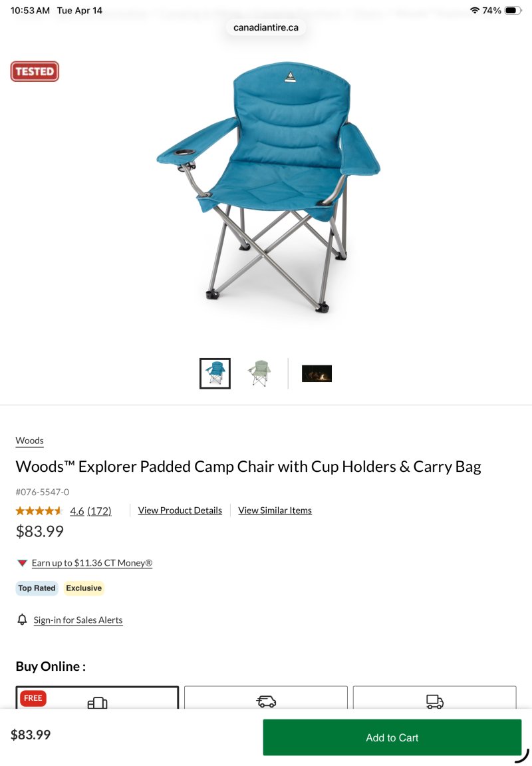The width and height of the screenshot is (532, 766).
Task: Choose the delivery van fulfillment icon
Action: pyautogui.click(x=266, y=701)
